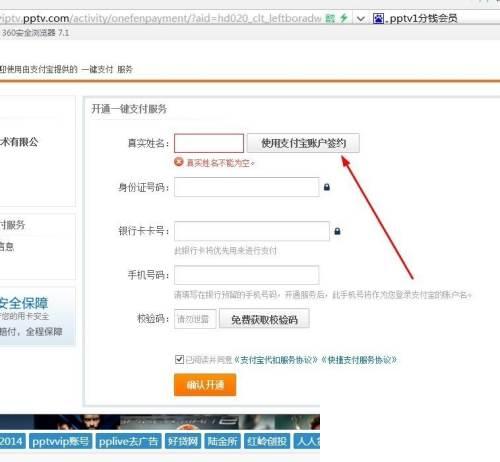
Task: Click the real name input field
Action: click(x=209, y=143)
